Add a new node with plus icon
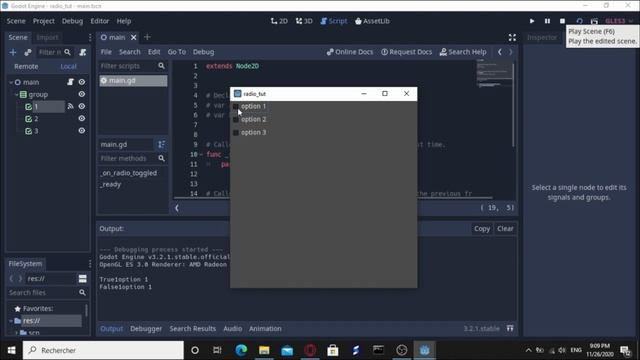640x360 pixels. click(13, 52)
